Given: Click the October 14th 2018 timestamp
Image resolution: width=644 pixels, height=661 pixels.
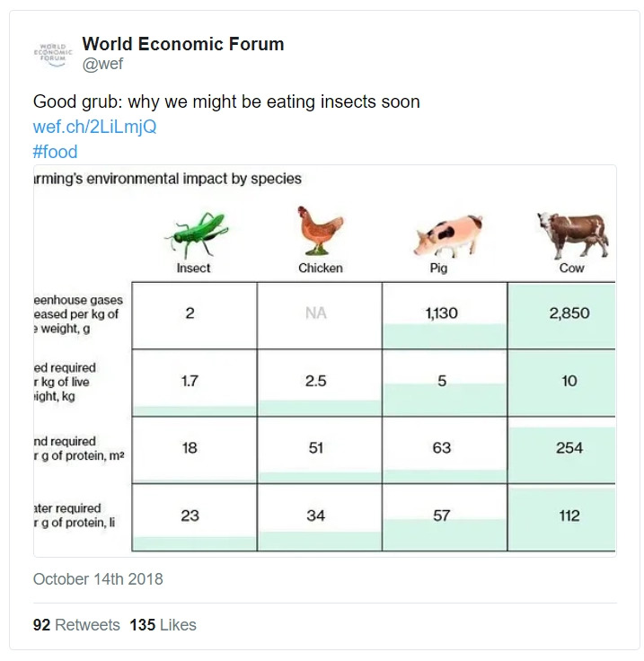Looking at the screenshot, I should point(98,579).
